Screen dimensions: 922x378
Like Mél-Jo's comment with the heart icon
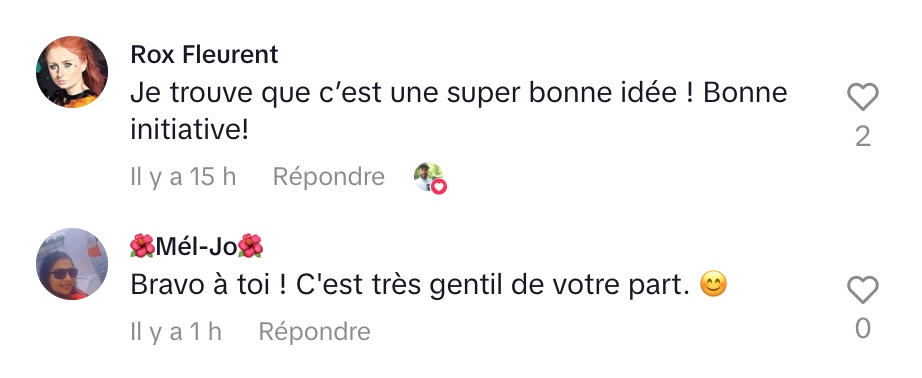[862, 289]
